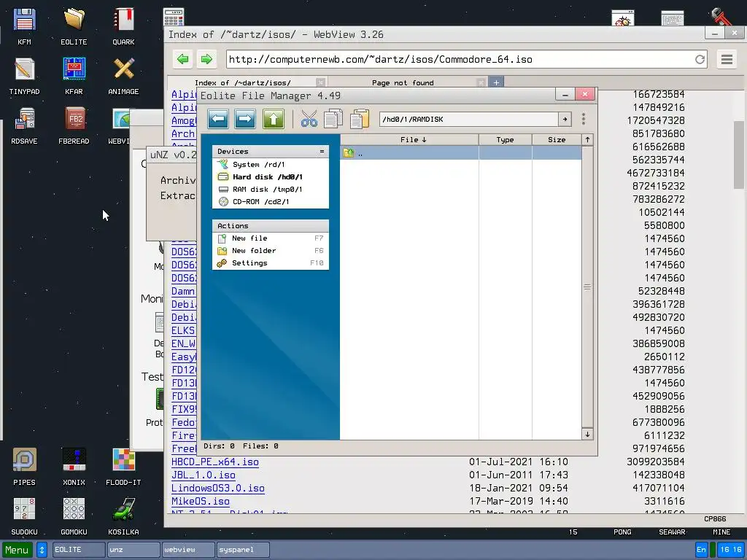Viewport: 747px width, 560px height.
Task: Open JBL_1.0.iso link
Action: coord(204,475)
